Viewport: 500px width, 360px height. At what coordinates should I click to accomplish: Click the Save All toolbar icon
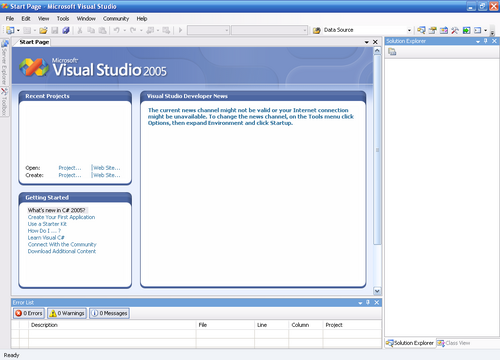pos(66,30)
